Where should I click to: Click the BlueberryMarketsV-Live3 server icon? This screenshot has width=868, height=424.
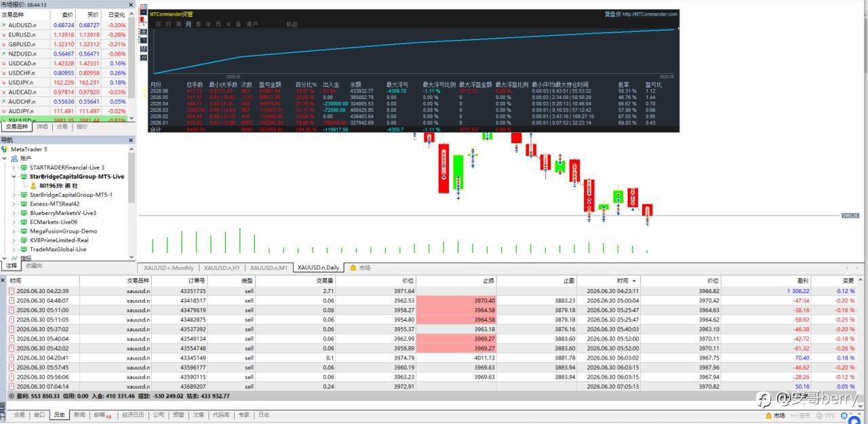point(24,212)
